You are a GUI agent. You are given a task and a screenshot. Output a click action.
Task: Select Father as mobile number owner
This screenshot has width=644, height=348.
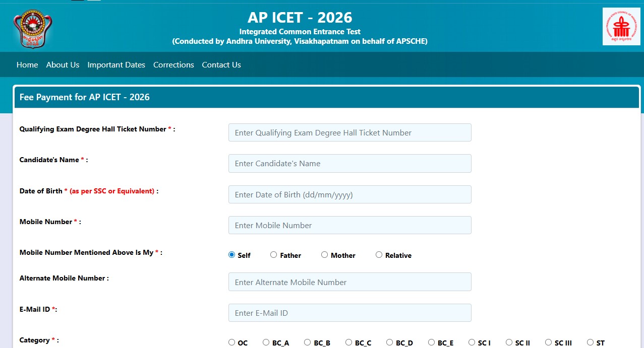click(273, 255)
